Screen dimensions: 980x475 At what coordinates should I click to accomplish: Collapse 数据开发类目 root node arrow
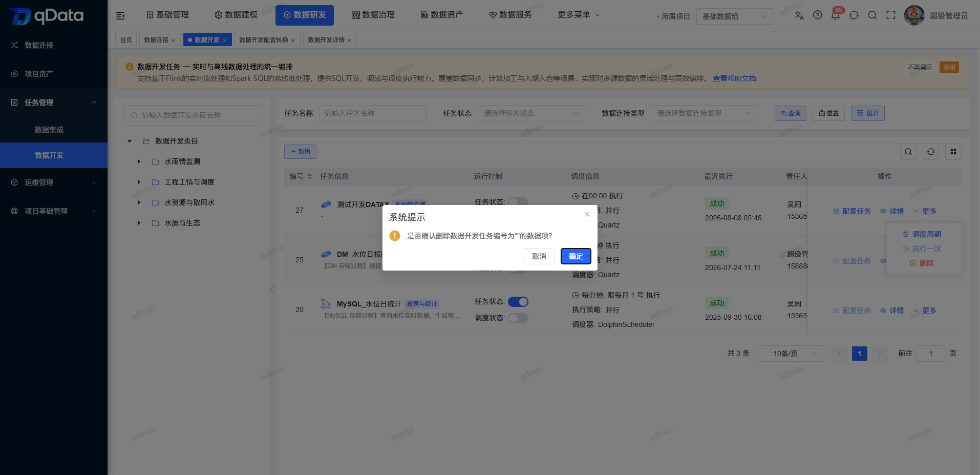tap(130, 141)
